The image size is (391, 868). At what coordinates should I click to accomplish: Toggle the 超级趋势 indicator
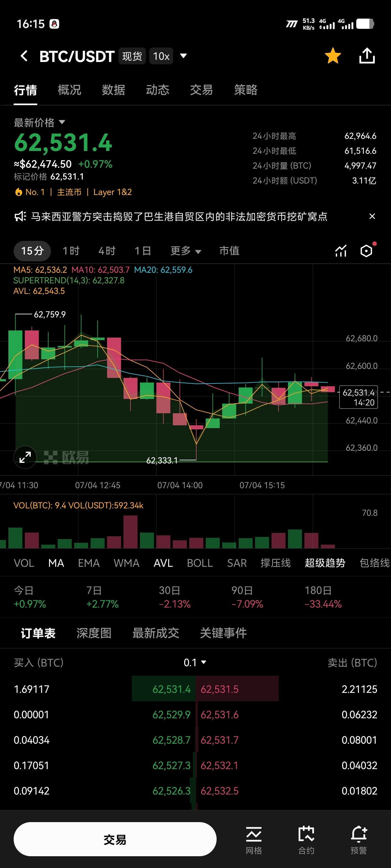[x=325, y=563]
